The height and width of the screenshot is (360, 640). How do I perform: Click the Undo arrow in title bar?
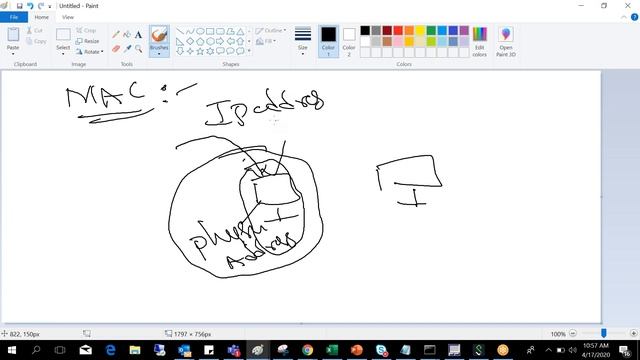coord(30,6)
